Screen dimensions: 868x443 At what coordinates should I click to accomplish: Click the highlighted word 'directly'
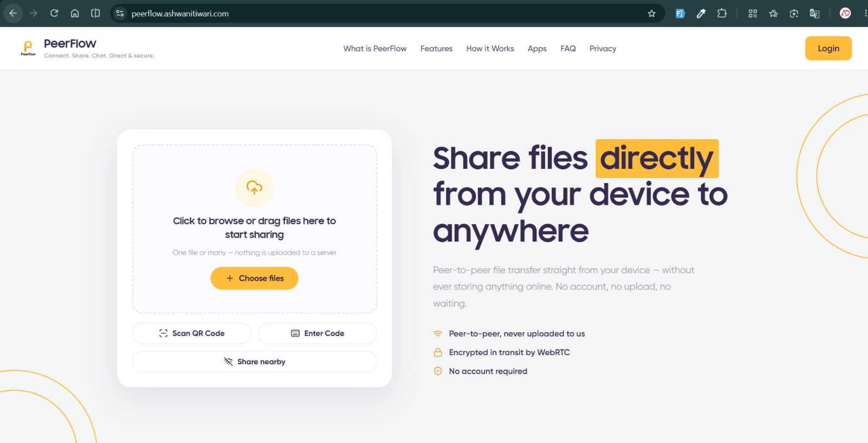click(657, 159)
